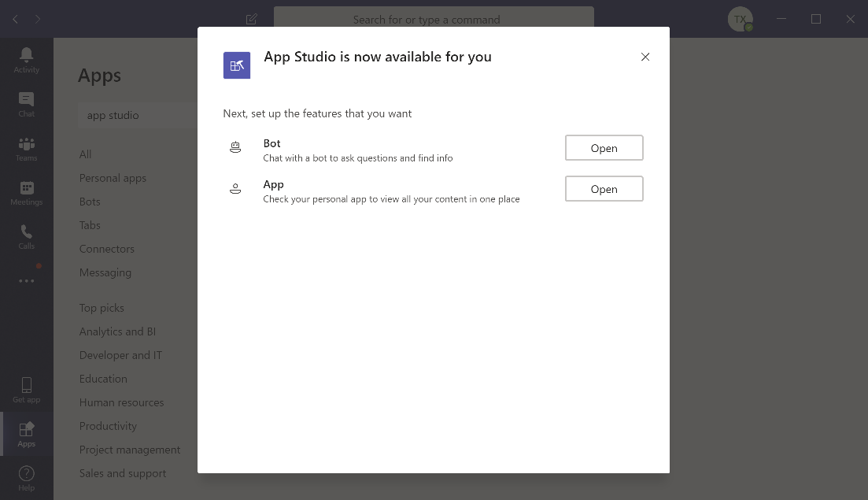Click 'App Studio is now available' title
Screen dimensions: 868x500
[378, 57]
